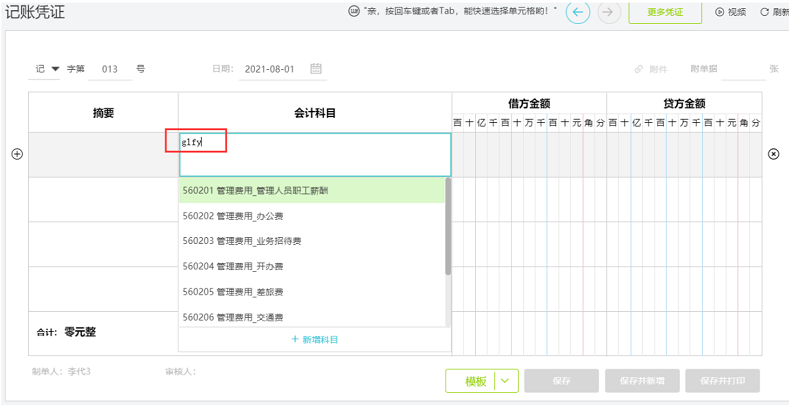Image resolution: width=789 pixels, height=405 pixels.
Task: Expand the 模板 dropdown arrow
Action: [506, 381]
